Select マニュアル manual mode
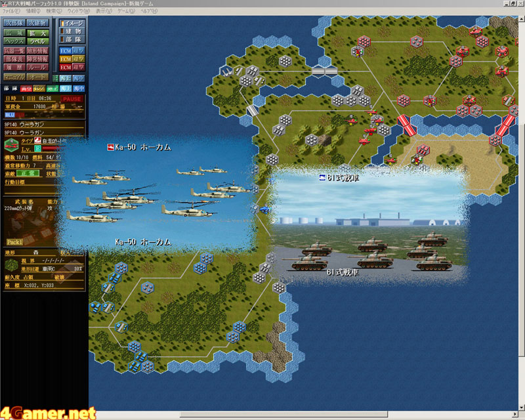This screenshot has width=525, height=420. coord(14,77)
